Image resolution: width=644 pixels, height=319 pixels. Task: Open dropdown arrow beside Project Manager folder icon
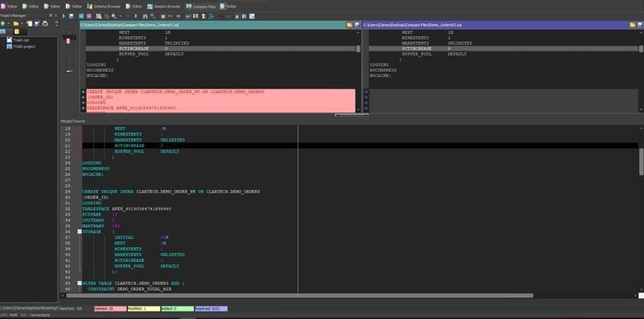[21, 24]
